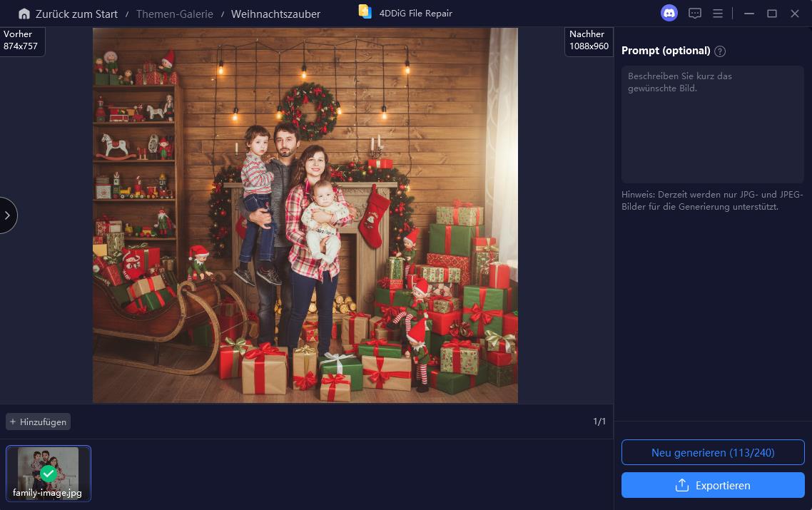Navigate to Themen-Galerie in the breadcrumb
812x510 pixels.
click(x=174, y=14)
